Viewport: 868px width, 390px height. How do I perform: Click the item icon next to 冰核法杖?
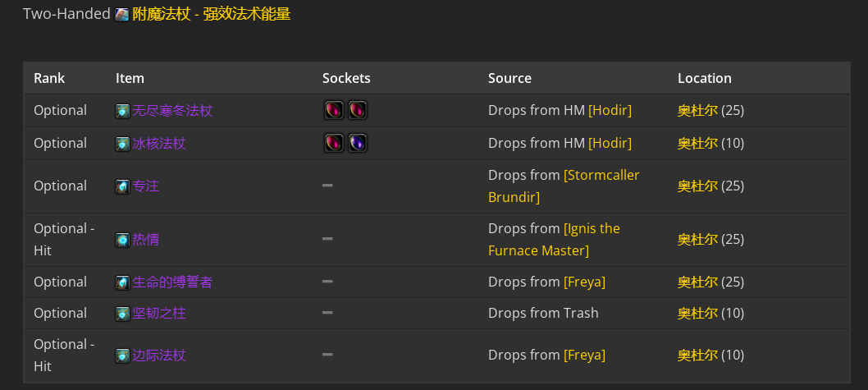122,144
